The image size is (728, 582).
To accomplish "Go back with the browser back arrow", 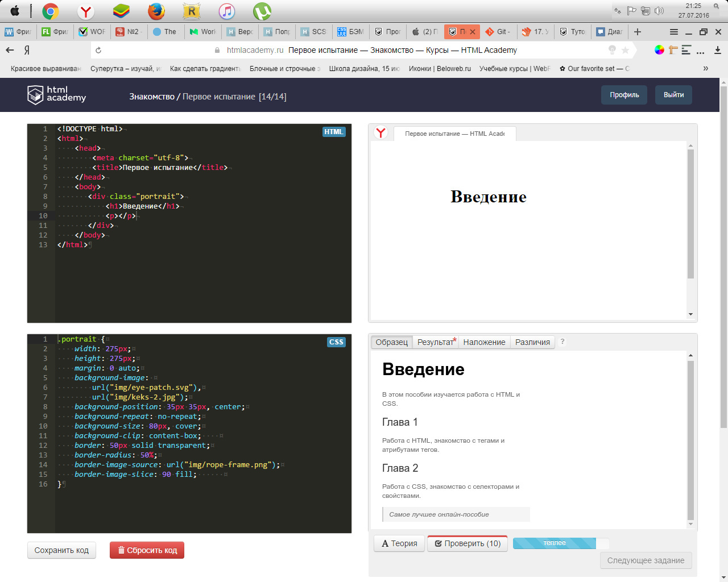I will click(x=10, y=50).
